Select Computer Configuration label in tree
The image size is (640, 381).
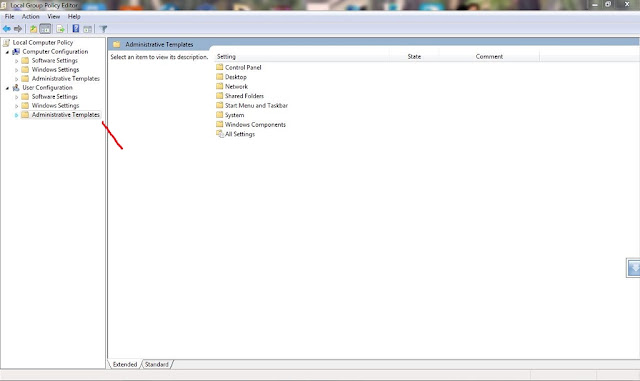pyautogui.click(x=55, y=51)
